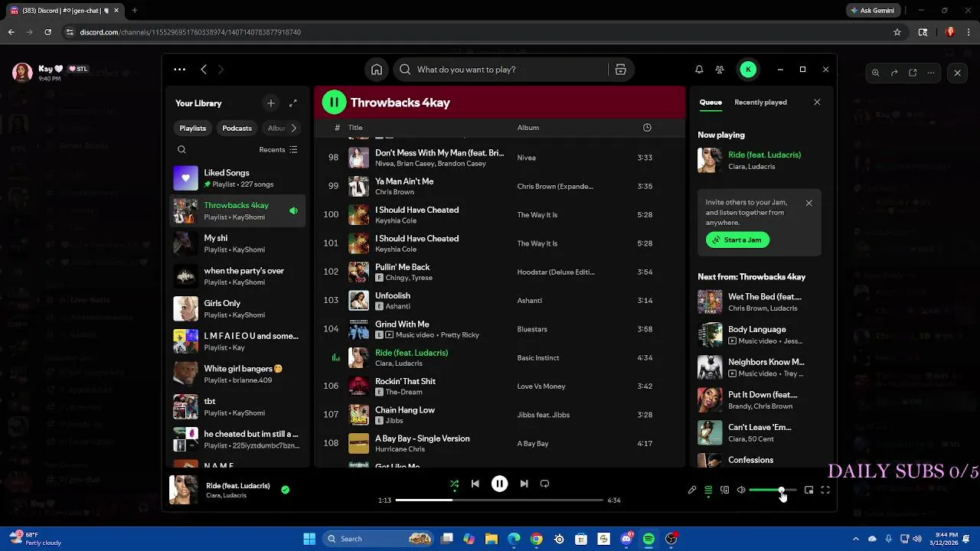
Task: Select Unfoolish track row
Action: [x=499, y=301]
